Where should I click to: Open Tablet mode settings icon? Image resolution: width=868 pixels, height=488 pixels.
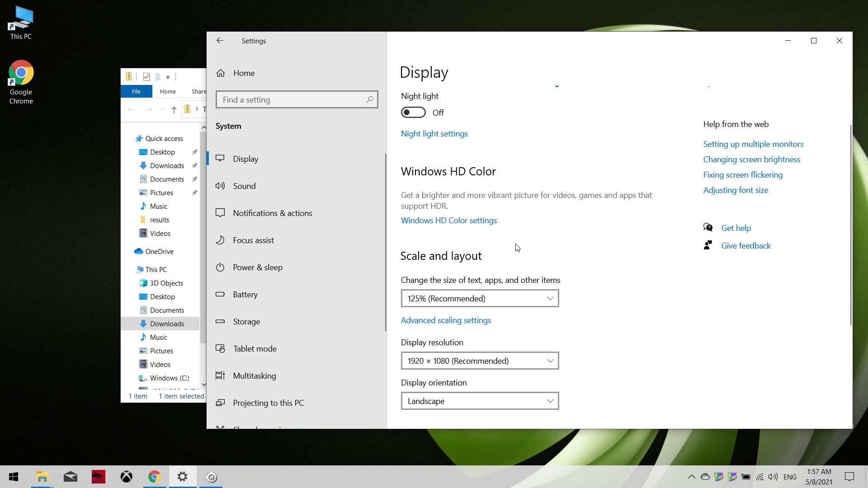(220, 348)
